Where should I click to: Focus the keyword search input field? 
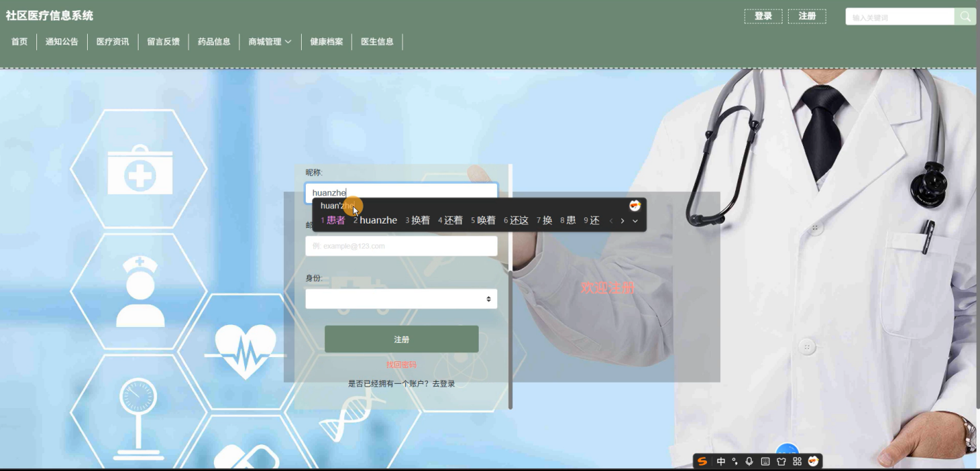(x=900, y=17)
